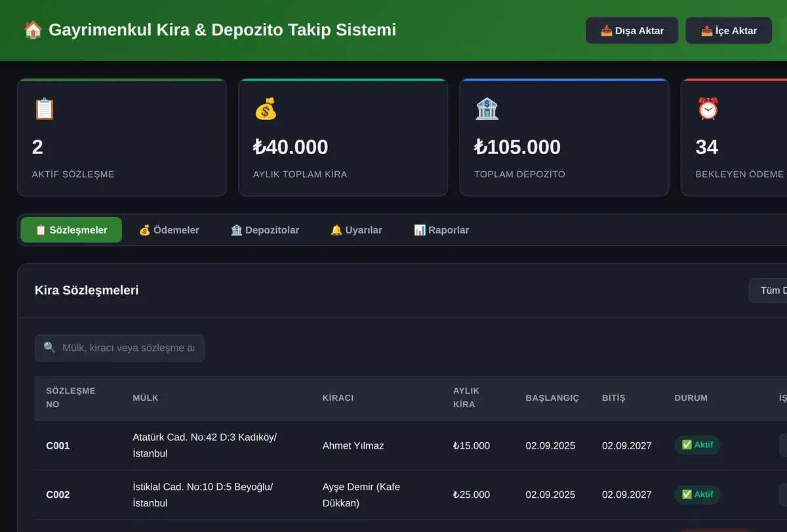The height and width of the screenshot is (532, 787).
Task: Open the Uyarılar tab
Action: coord(356,230)
